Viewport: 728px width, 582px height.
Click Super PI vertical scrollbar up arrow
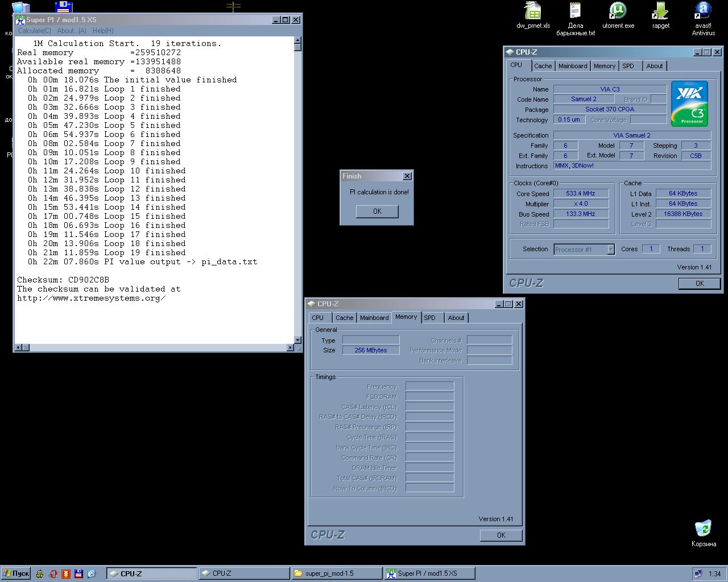[297, 40]
